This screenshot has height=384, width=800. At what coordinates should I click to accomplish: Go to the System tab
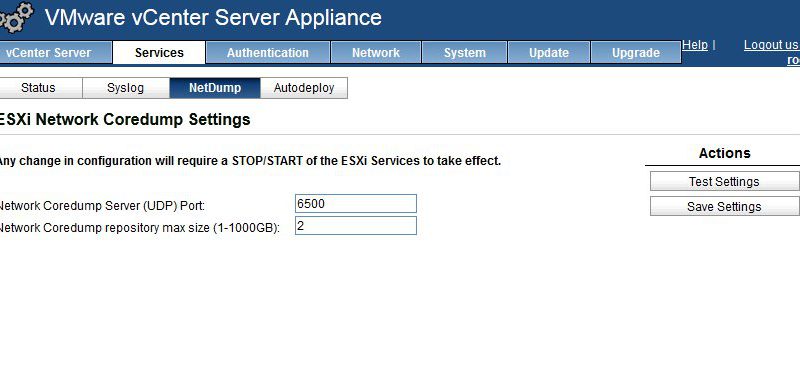click(465, 53)
